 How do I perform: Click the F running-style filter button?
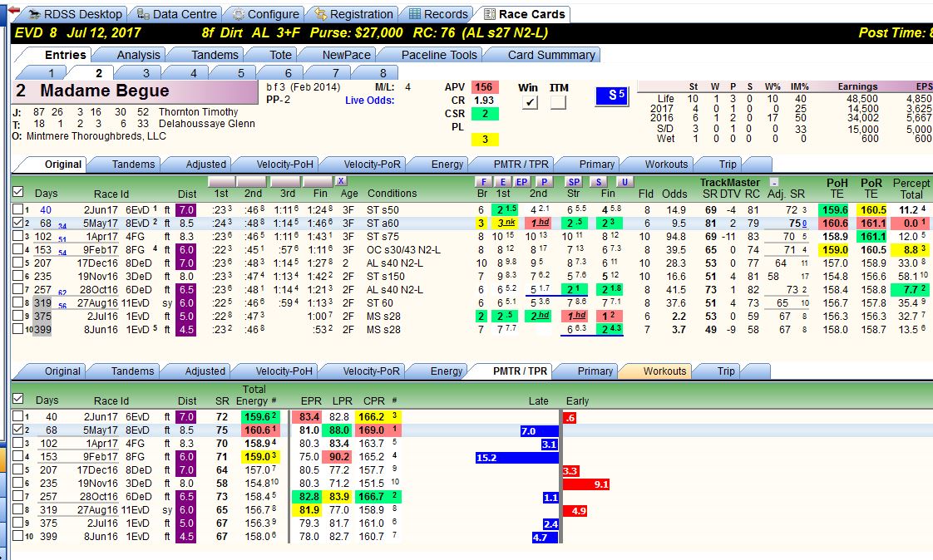pyautogui.click(x=483, y=182)
